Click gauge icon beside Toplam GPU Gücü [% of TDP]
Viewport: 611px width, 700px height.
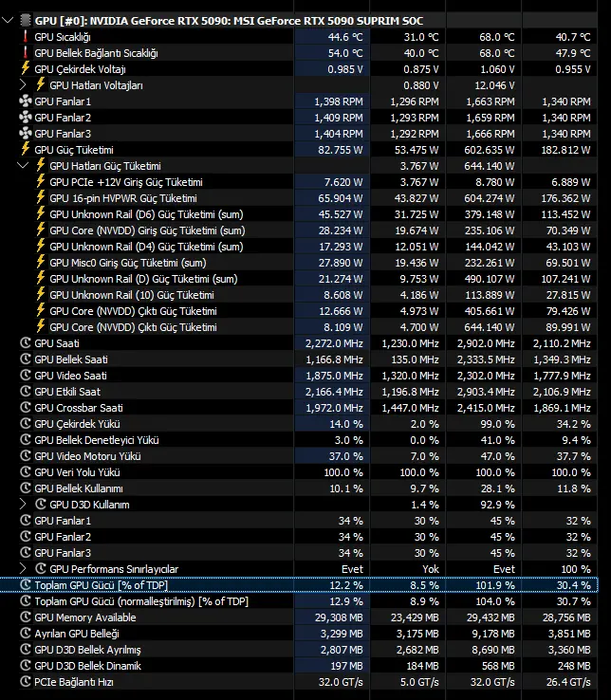[26, 585]
